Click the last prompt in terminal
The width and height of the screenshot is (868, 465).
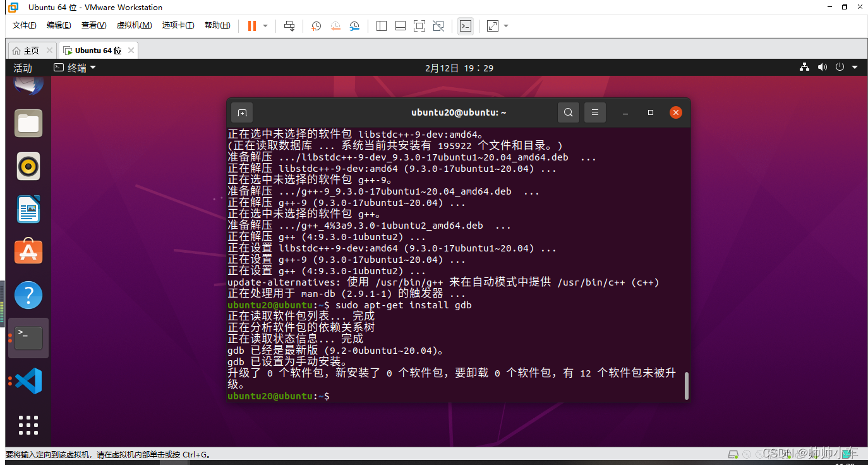(279, 396)
